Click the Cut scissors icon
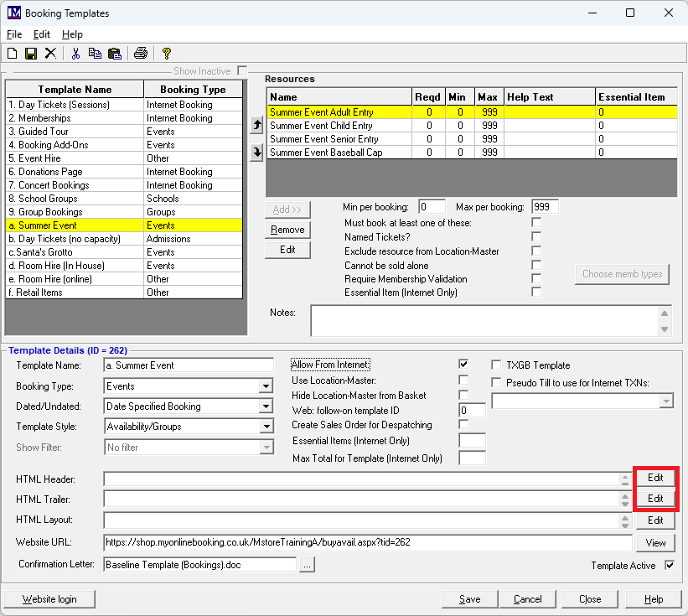This screenshot has width=688, height=616. (x=75, y=54)
